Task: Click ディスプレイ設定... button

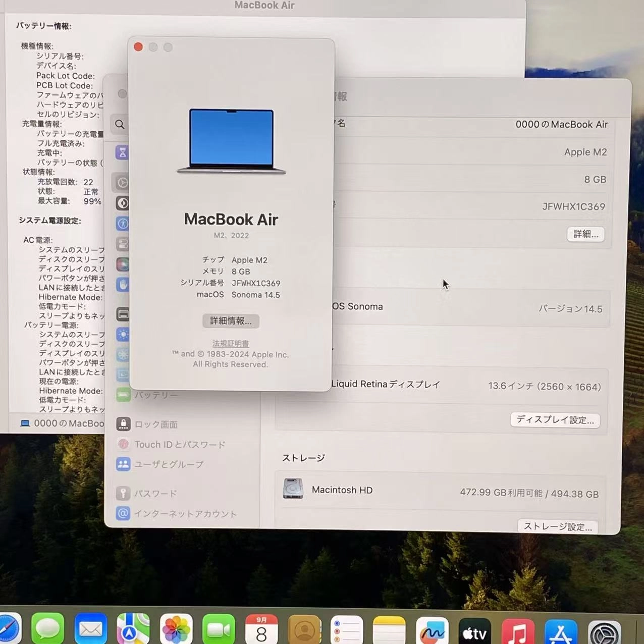Action: 555,420
